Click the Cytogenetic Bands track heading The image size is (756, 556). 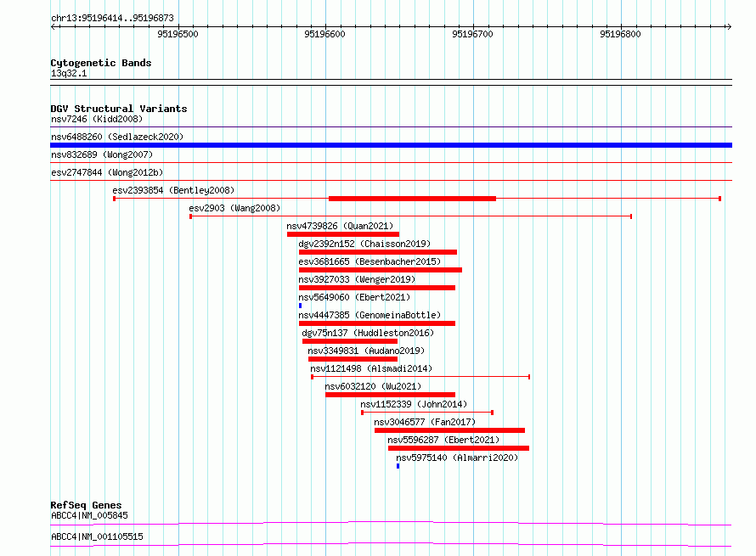pyautogui.click(x=101, y=63)
